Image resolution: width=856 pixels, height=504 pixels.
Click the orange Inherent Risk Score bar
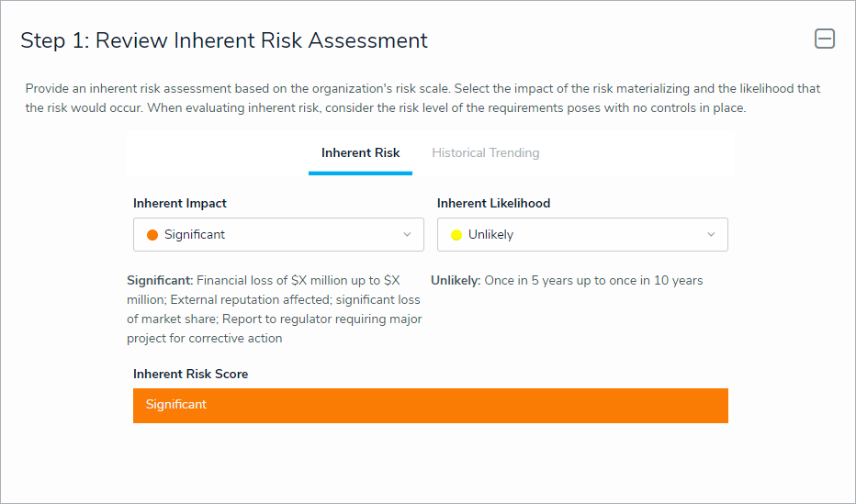459,406
